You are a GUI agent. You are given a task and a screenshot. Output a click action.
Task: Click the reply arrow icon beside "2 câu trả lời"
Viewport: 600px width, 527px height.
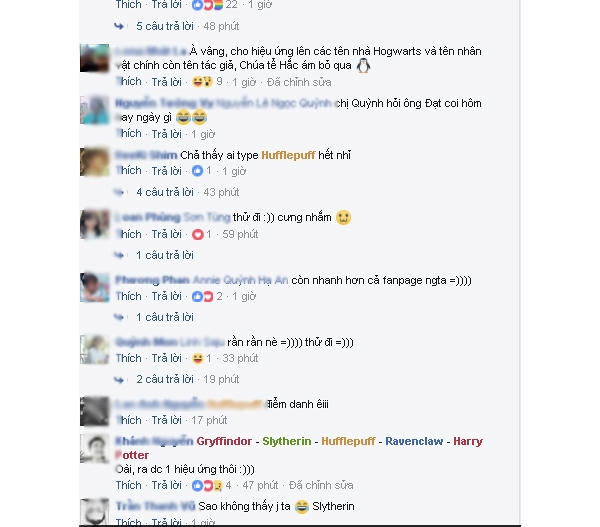[x=119, y=379]
